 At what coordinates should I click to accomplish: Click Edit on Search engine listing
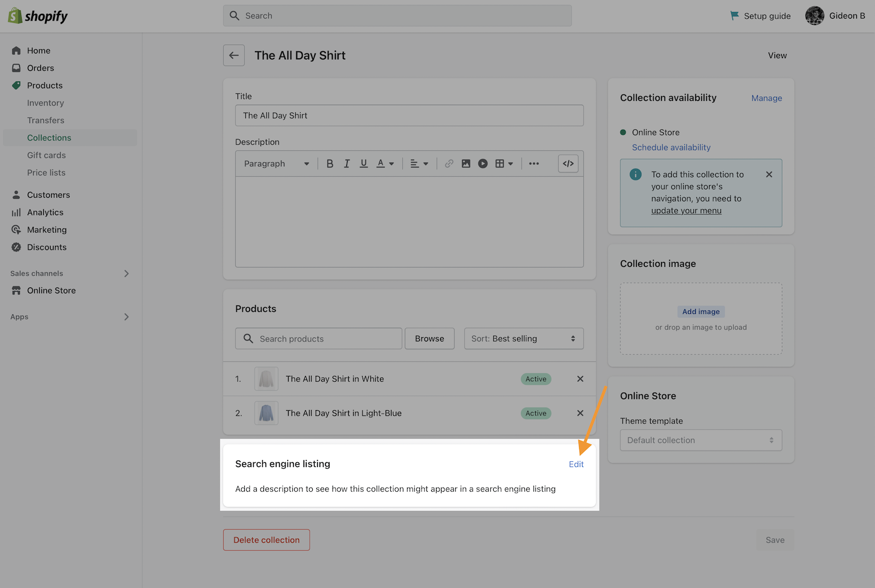pyautogui.click(x=576, y=464)
